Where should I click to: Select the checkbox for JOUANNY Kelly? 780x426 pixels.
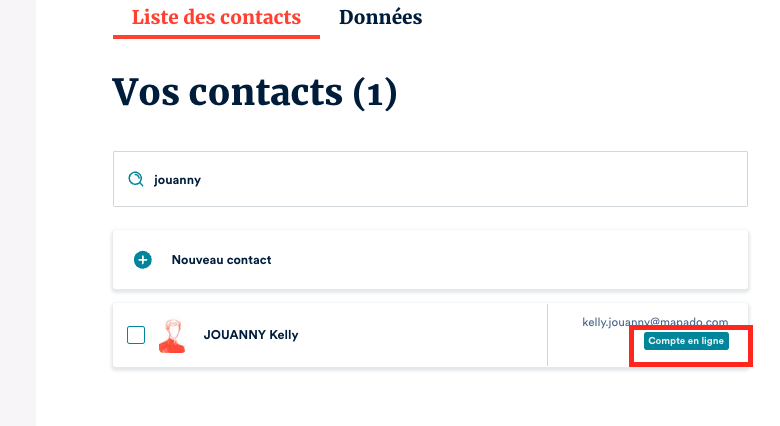(x=136, y=335)
